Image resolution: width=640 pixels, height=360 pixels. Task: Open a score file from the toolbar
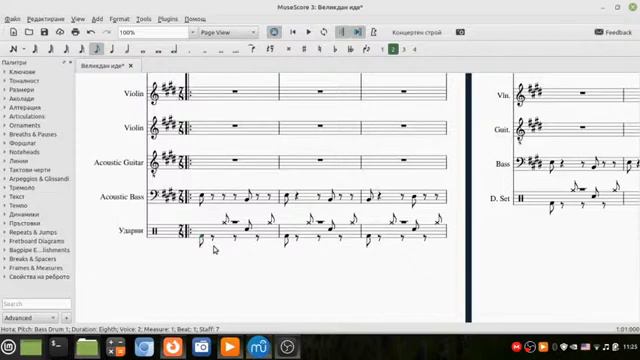point(29,32)
